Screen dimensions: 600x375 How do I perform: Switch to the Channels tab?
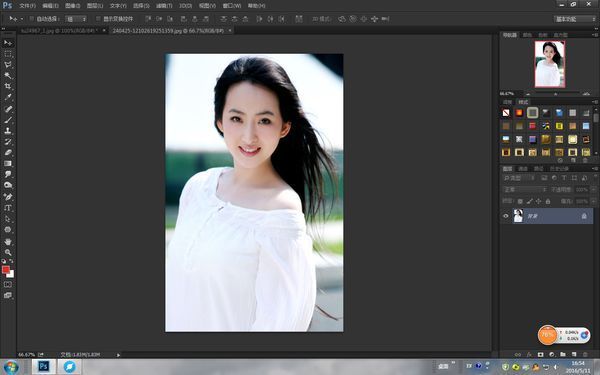coord(522,168)
